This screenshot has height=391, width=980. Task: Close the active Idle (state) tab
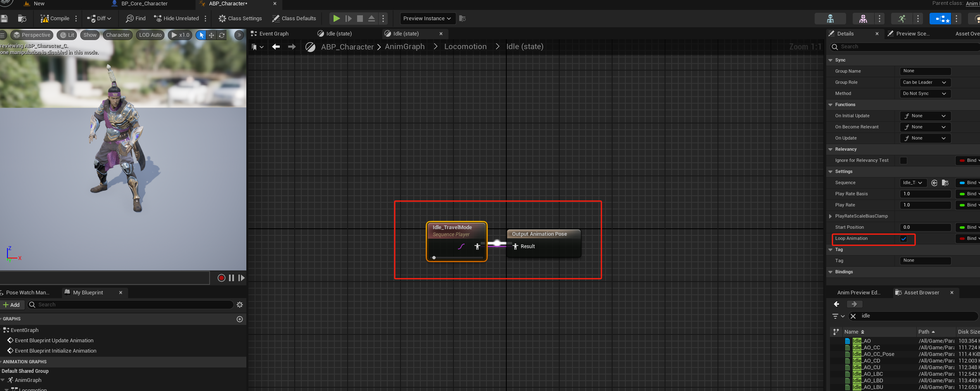(441, 34)
